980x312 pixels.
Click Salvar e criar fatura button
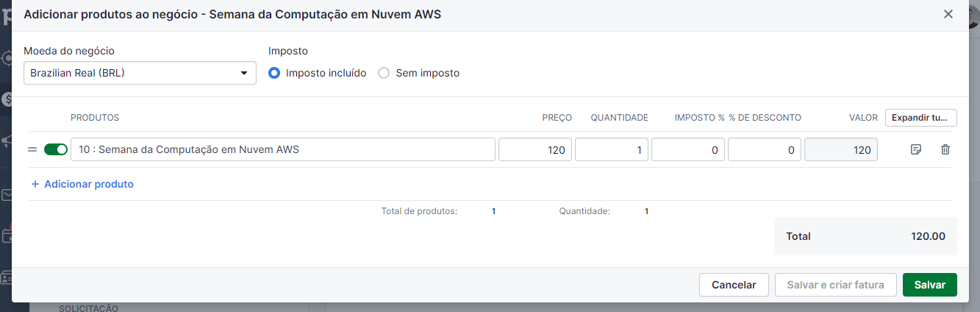(836, 285)
